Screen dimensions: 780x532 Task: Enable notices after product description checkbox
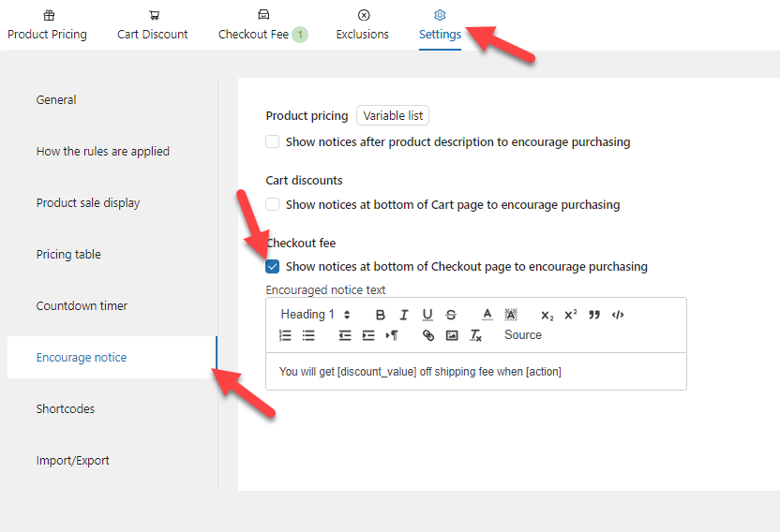point(272,141)
